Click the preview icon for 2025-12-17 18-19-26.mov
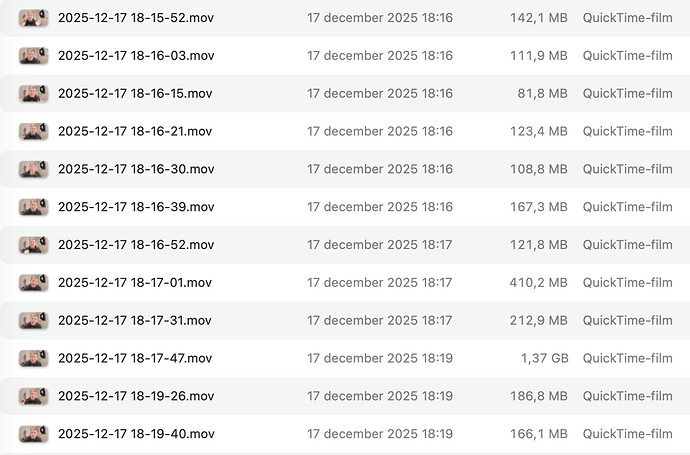 point(33,396)
